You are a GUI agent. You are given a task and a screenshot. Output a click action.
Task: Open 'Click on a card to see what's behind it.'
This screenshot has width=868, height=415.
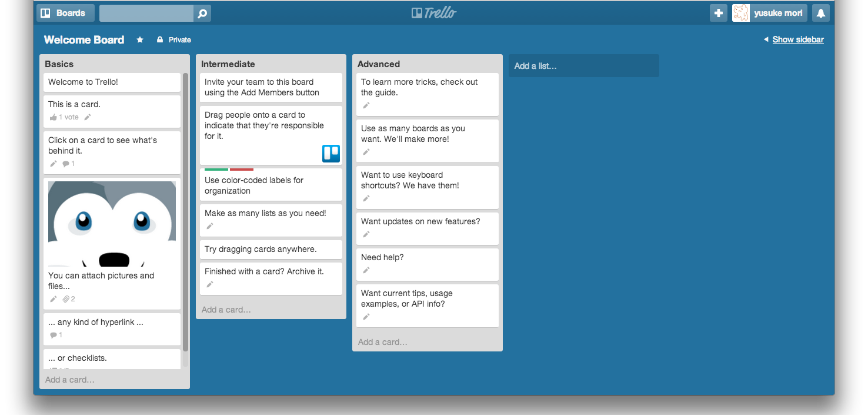(x=102, y=145)
